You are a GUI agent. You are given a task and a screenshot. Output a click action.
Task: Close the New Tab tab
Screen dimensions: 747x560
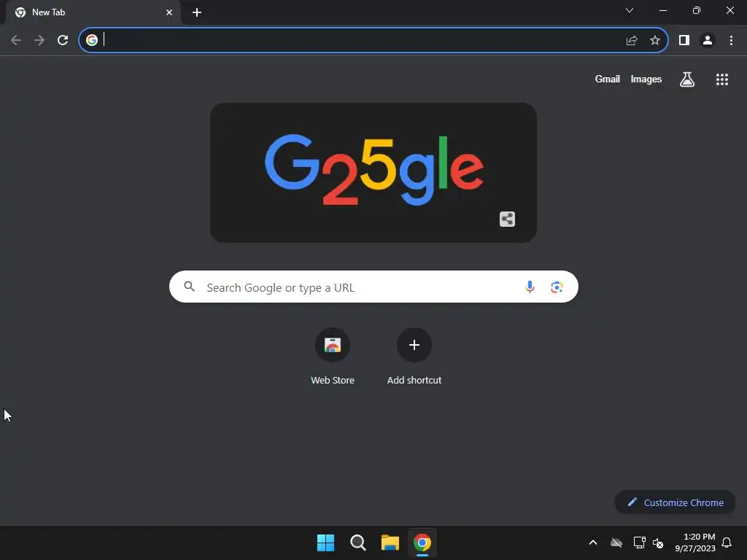coord(169,12)
